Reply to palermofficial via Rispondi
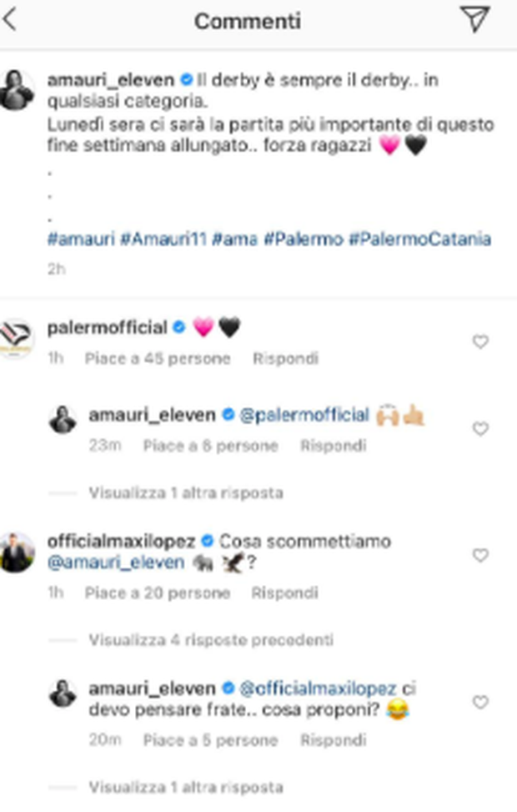Image resolution: width=517 pixels, height=812 pixels. coord(286,358)
